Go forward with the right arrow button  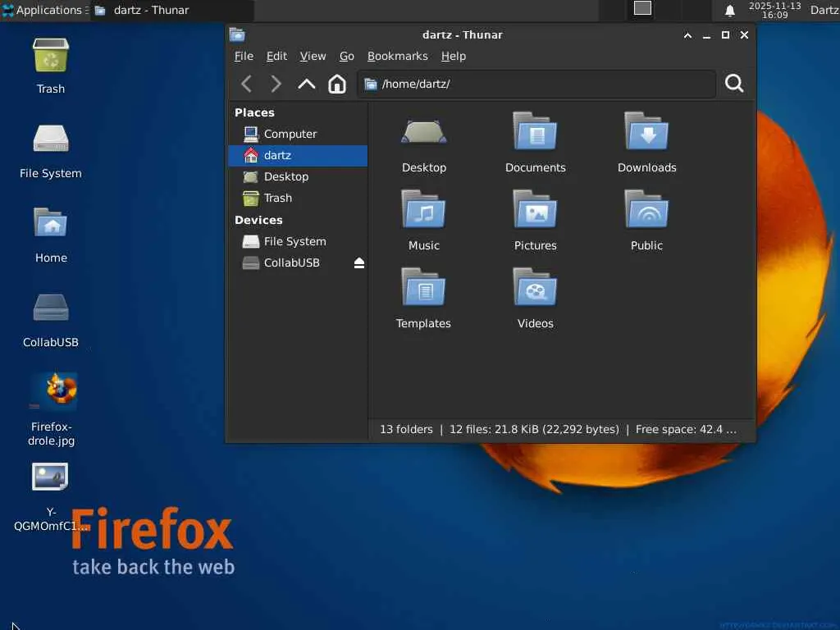pos(276,84)
